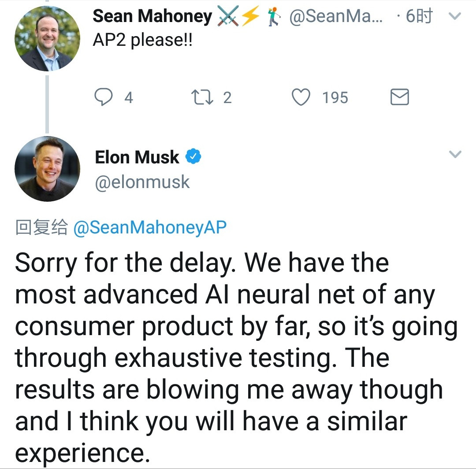Expand the chevron menu on Sean Mahoney's tweet

454,17
